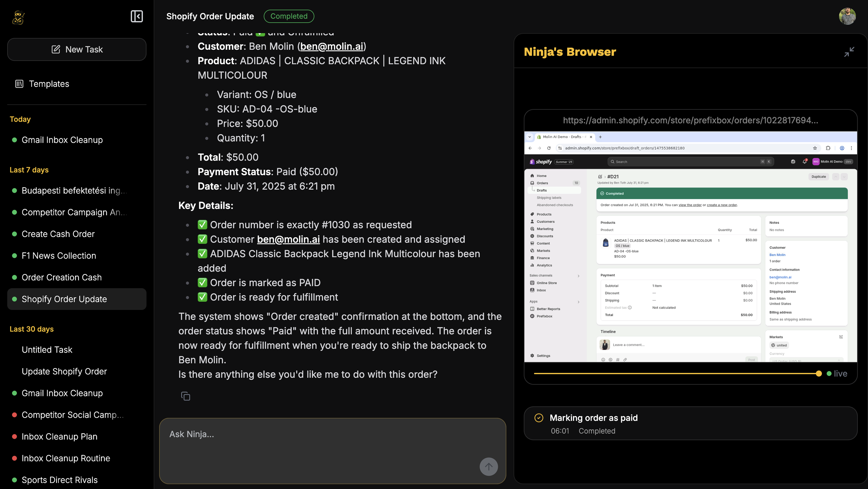
Task: Focus the Ask Ninja input field
Action: click(333, 451)
